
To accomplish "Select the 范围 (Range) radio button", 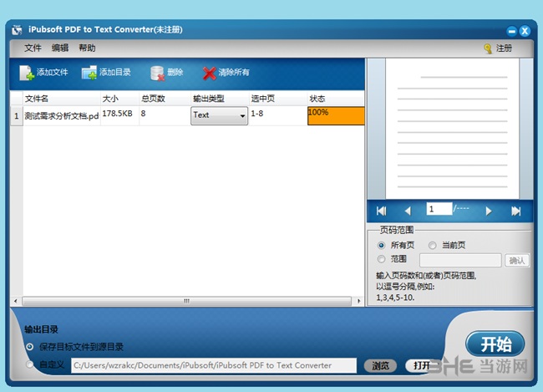I will click(x=381, y=259).
